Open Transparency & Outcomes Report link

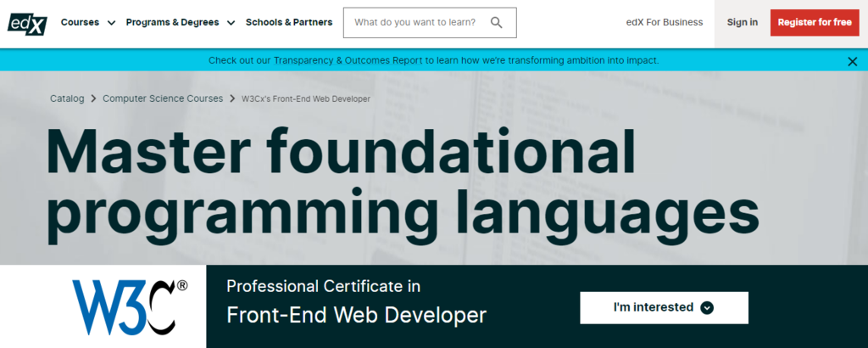(348, 60)
